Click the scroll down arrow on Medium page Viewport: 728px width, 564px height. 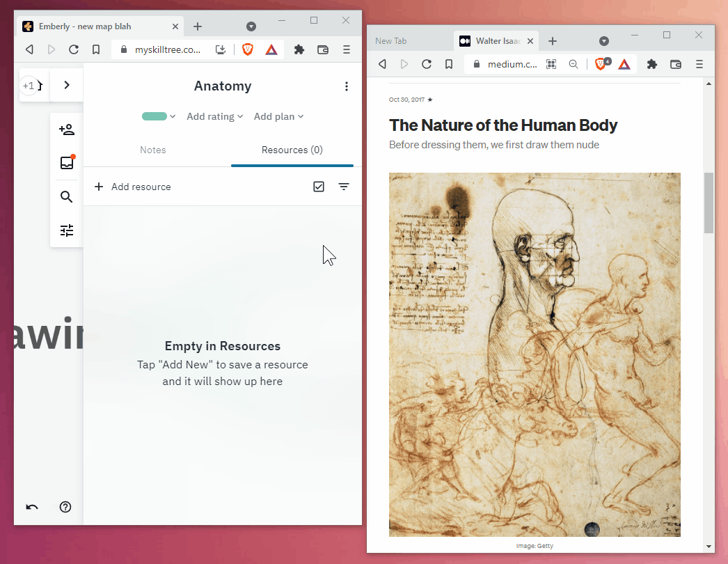pyautogui.click(x=709, y=547)
